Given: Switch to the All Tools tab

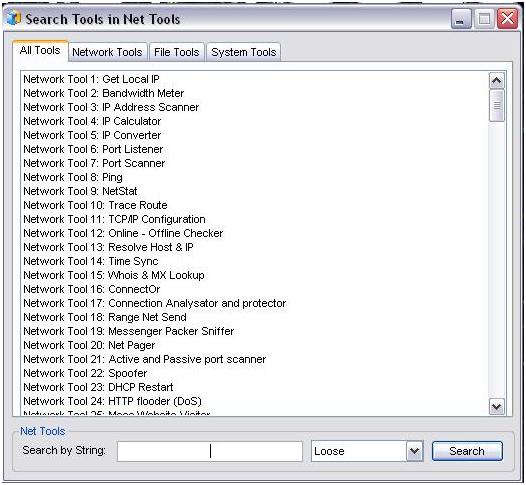Looking at the screenshot, I should point(40,51).
